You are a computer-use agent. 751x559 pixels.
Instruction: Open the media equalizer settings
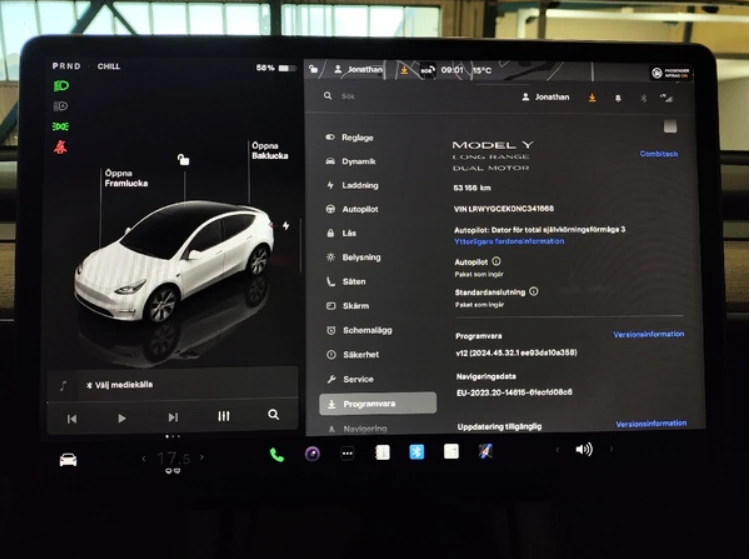coord(224,416)
